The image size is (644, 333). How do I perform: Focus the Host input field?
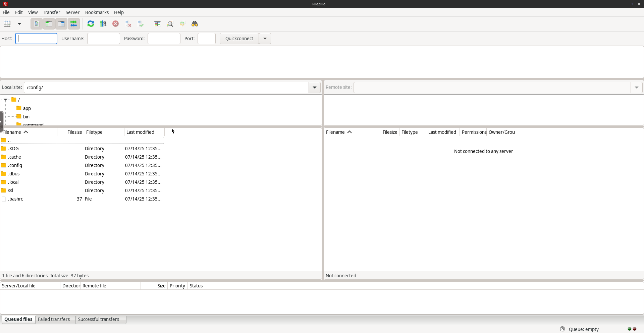[x=36, y=39]
